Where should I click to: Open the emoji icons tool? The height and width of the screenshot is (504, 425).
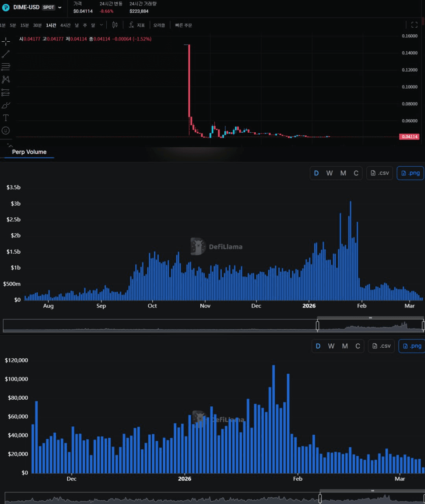click(6, 130)
